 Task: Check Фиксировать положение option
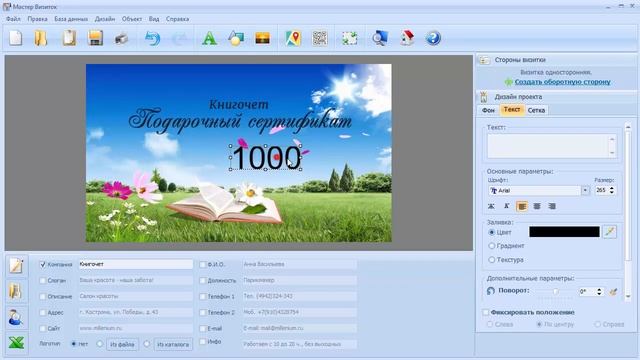click(x=486, y=312)
